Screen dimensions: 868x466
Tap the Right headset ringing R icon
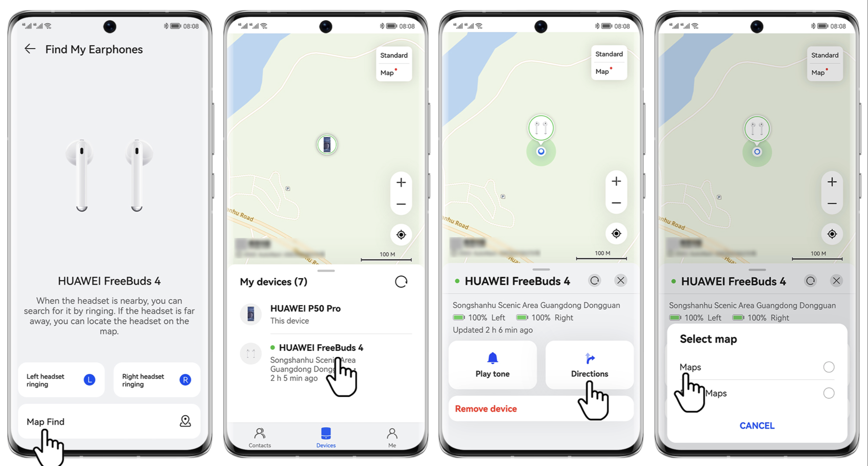(x=185, y=379)
